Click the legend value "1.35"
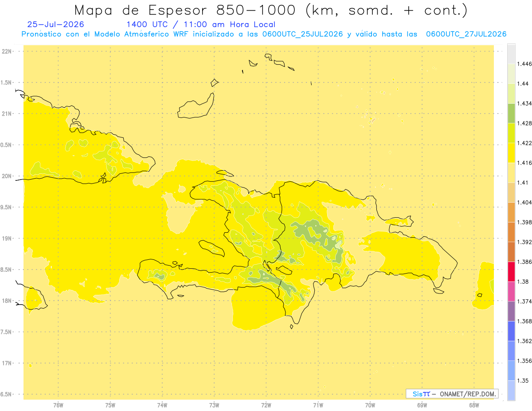532x411 pixels. point(523,380)
